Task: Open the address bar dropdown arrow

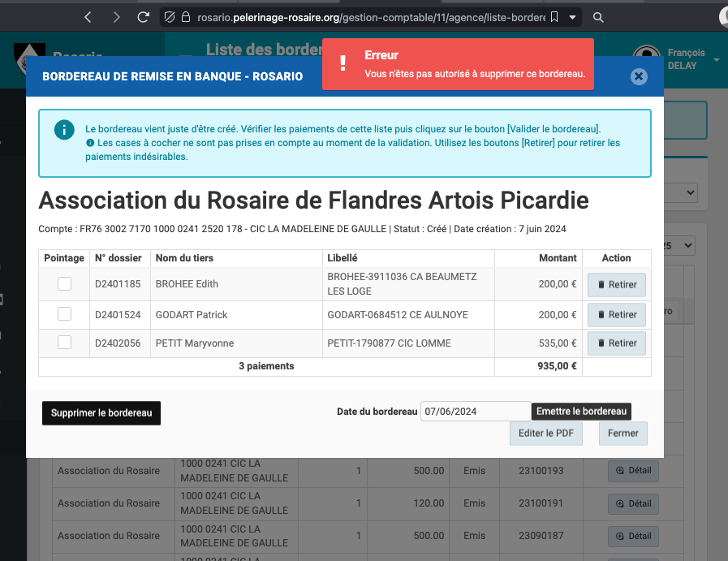Action: pyautogui.click(x=574, y=17)
